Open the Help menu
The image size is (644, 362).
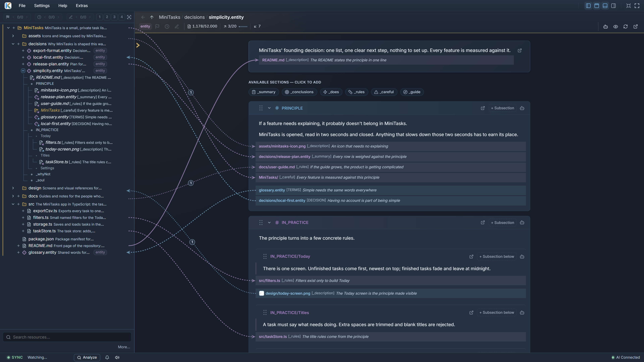(x=63, y=6)
